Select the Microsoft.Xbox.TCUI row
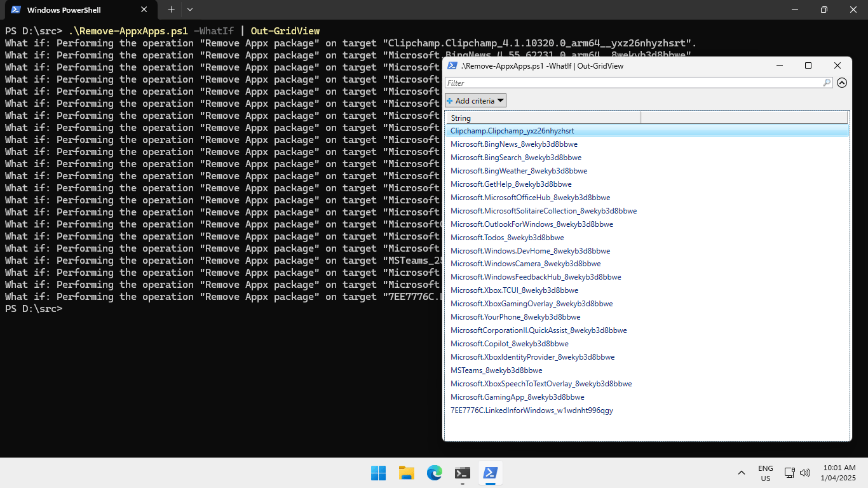868x488 pixels. tap(647, 290)
